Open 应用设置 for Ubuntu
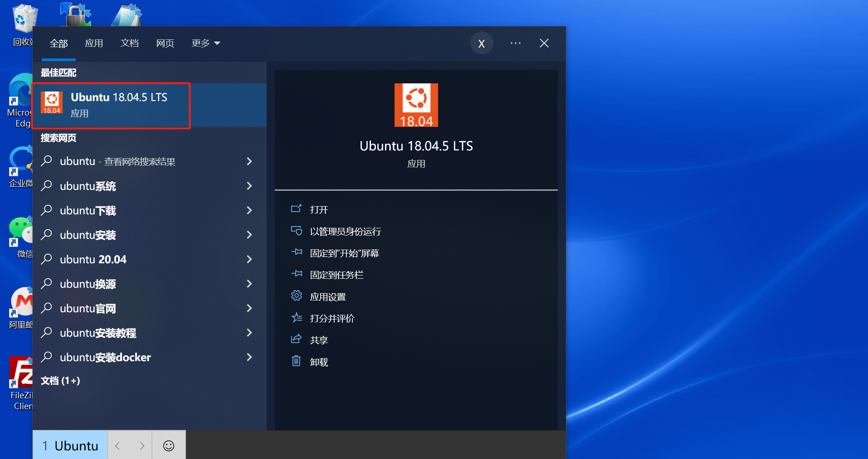 tap(328, 297)
